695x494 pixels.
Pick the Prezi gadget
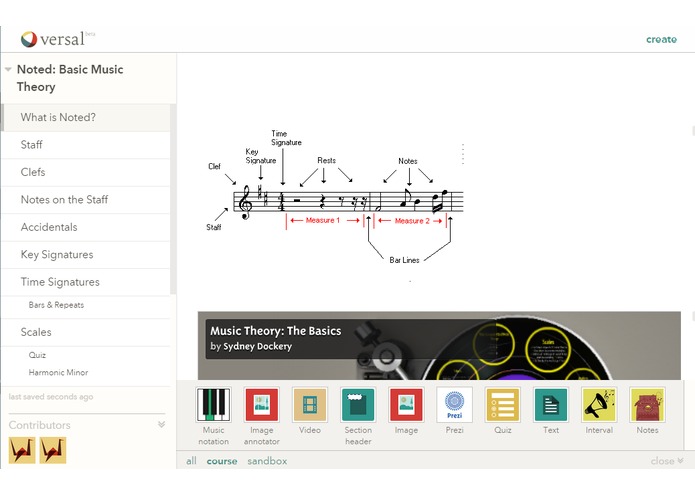[454, 404]
